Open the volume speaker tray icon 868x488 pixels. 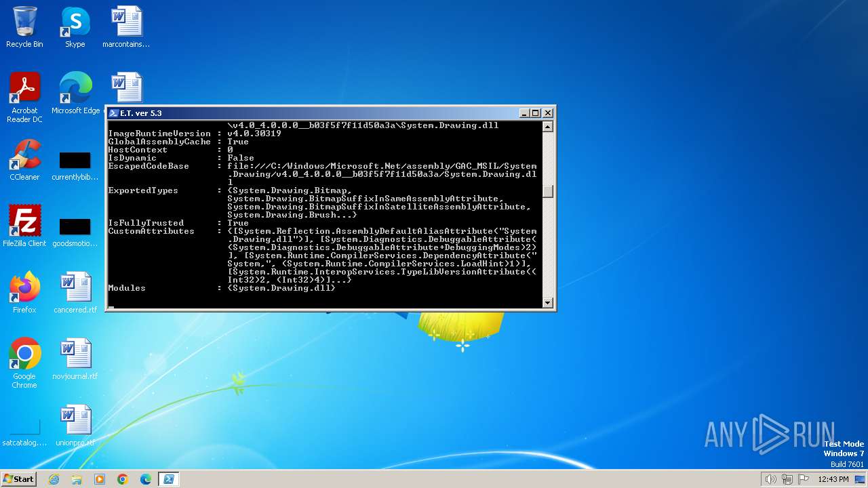tap(771, 479)
